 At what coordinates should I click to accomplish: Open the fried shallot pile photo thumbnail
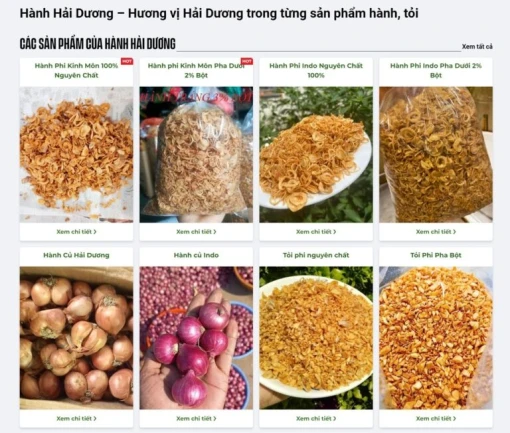pyautogui.click(x=76, y=155)
